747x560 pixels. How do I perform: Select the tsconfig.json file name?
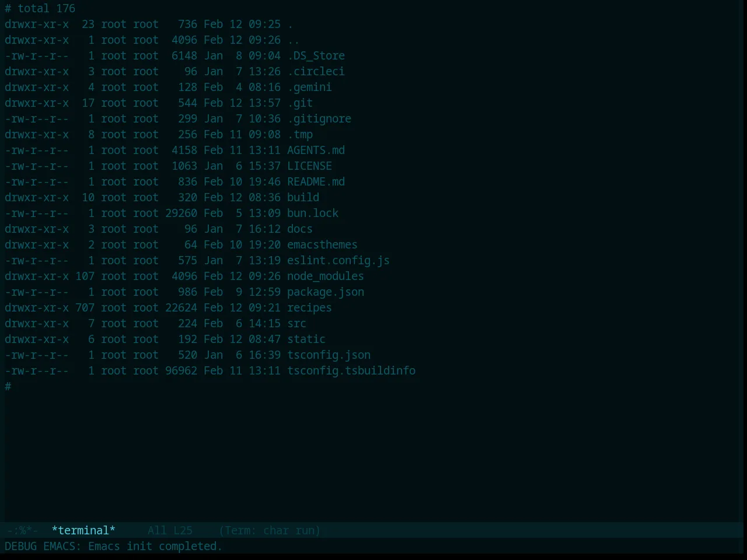329,355
